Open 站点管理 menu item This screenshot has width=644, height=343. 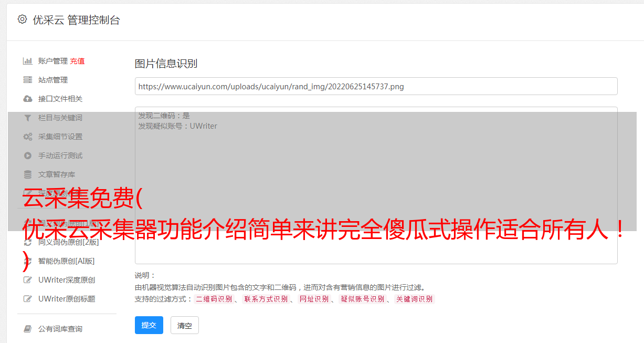pos(53,80)
